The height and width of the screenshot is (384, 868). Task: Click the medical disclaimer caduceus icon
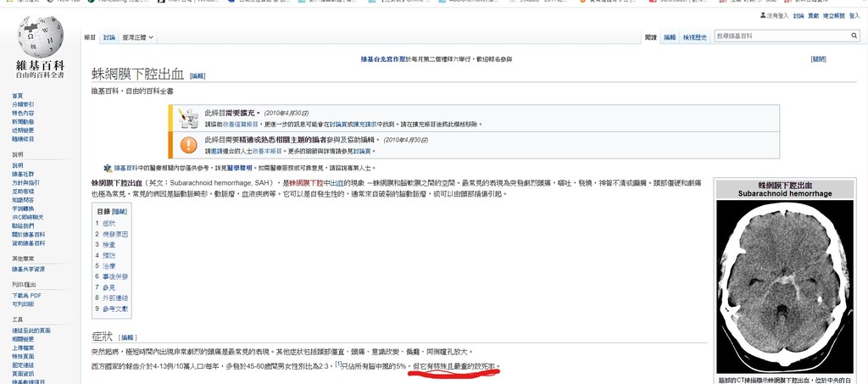click(x=108, y=168)
